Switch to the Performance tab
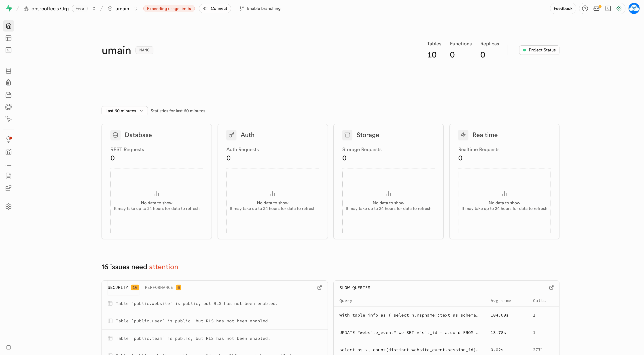Screen dimensions: 644x355 coord(163,287)
